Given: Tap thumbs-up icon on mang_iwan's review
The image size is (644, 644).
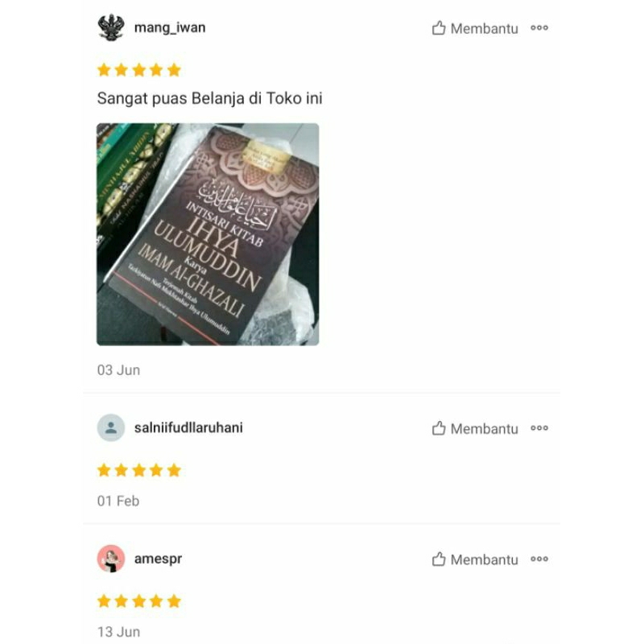Looking at the screenshot, I should [x=439, y=28].
